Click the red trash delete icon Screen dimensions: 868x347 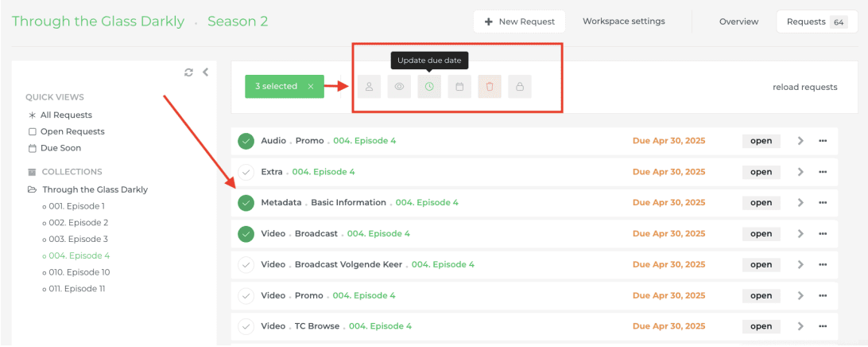(490, 87)
